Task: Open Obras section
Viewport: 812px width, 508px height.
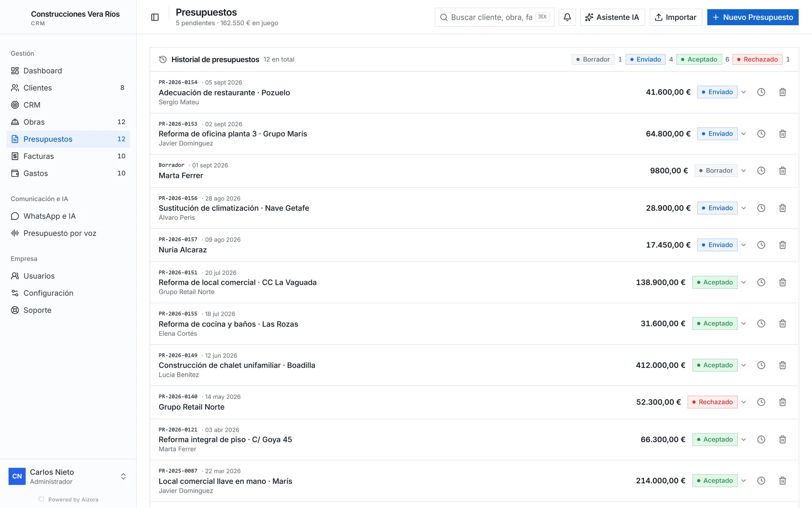Action: click(x=68, y=122)
